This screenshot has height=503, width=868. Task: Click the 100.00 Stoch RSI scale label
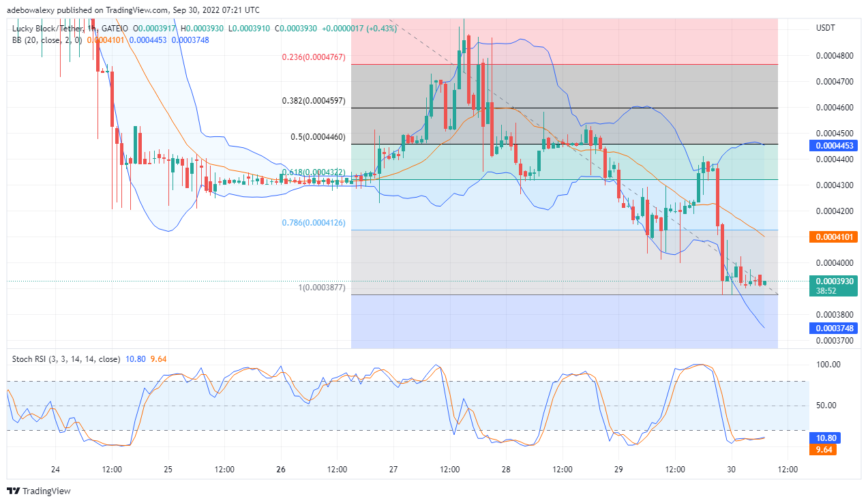(x=828, y=365)
